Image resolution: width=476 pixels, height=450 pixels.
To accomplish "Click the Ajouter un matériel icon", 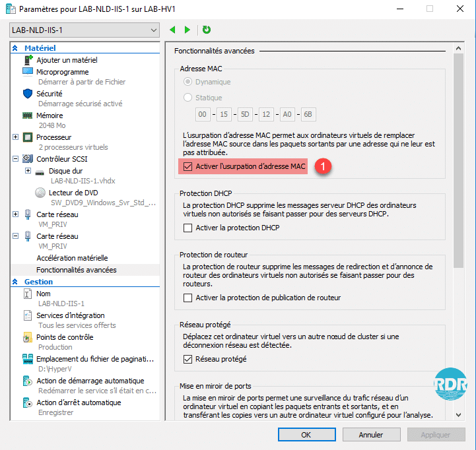I will pos(28,60).
